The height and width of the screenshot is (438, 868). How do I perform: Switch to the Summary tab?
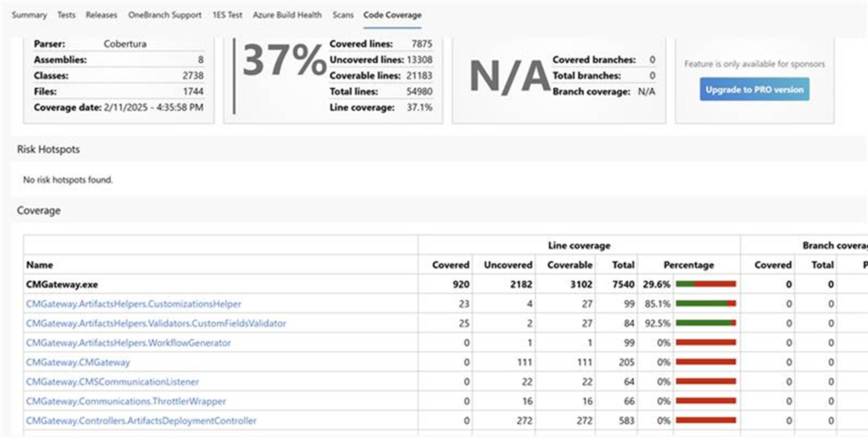pyautogui.click(x=30, y=15)
